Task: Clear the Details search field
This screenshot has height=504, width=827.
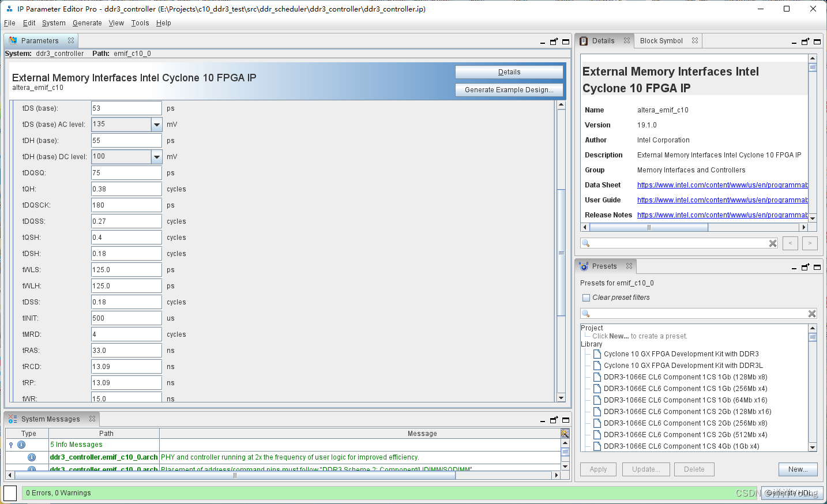Action: 773,243
